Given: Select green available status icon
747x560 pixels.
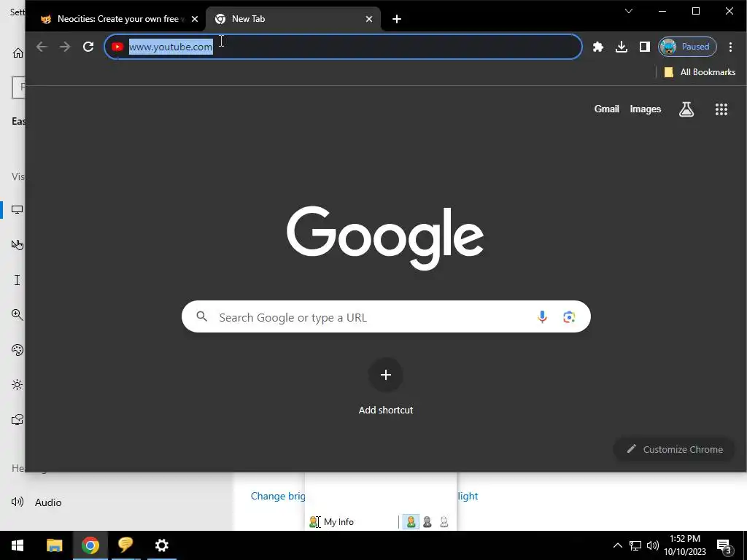Looking at the screenshot, I should point(411,522).
